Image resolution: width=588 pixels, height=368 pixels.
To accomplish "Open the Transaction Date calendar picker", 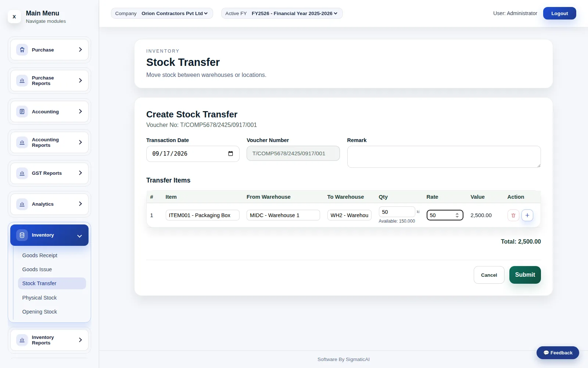I will pyautogui.click(x=230, y=154).
